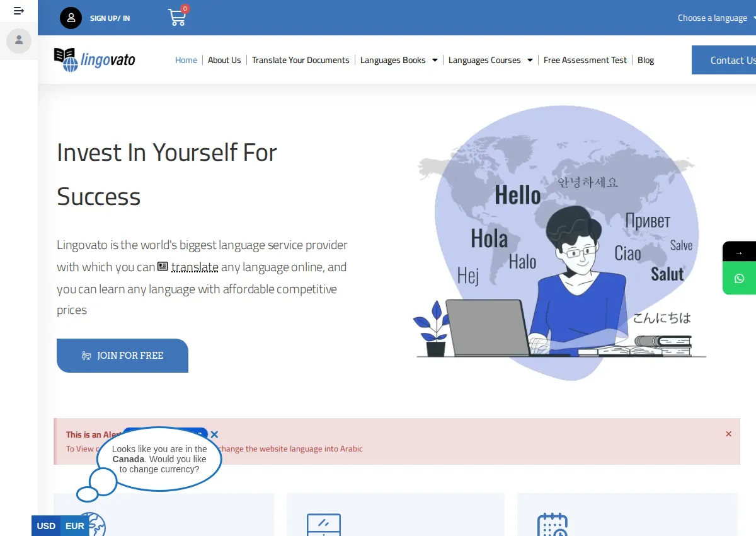Switch currency to EUR
The height and width of the screenshot is (536, 756).
pos(74,526)
